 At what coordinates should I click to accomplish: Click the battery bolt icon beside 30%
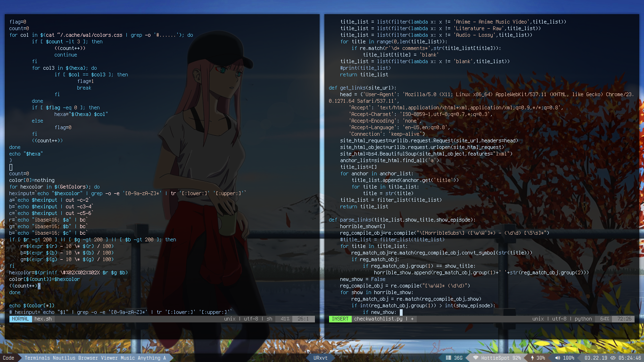(533, 358)
